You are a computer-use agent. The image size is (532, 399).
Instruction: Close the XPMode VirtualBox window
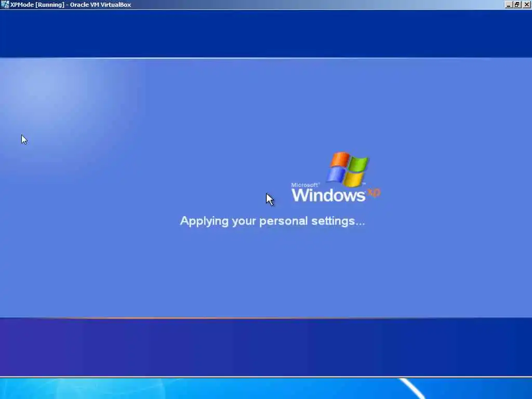(527, 5)
